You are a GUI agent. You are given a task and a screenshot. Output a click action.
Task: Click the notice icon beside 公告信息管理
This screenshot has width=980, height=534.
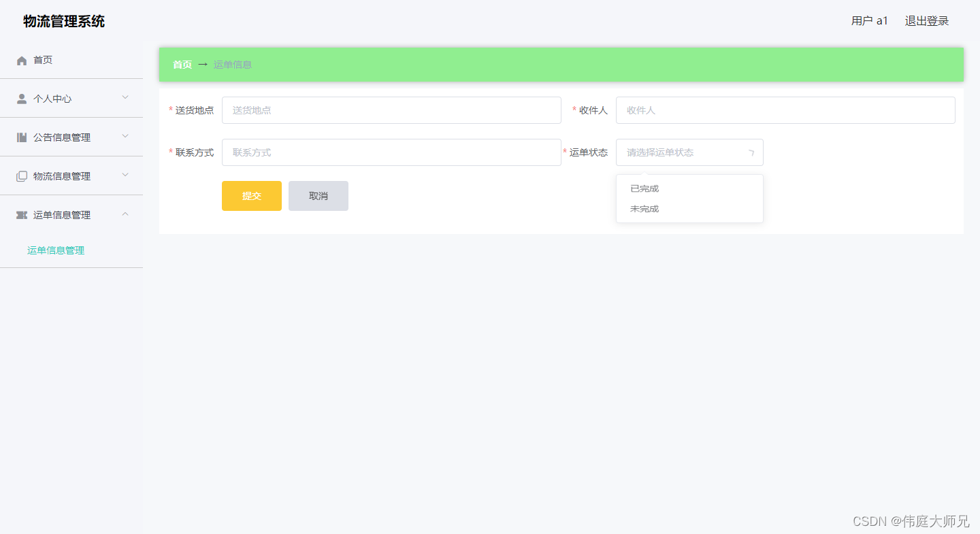point(22,137)
